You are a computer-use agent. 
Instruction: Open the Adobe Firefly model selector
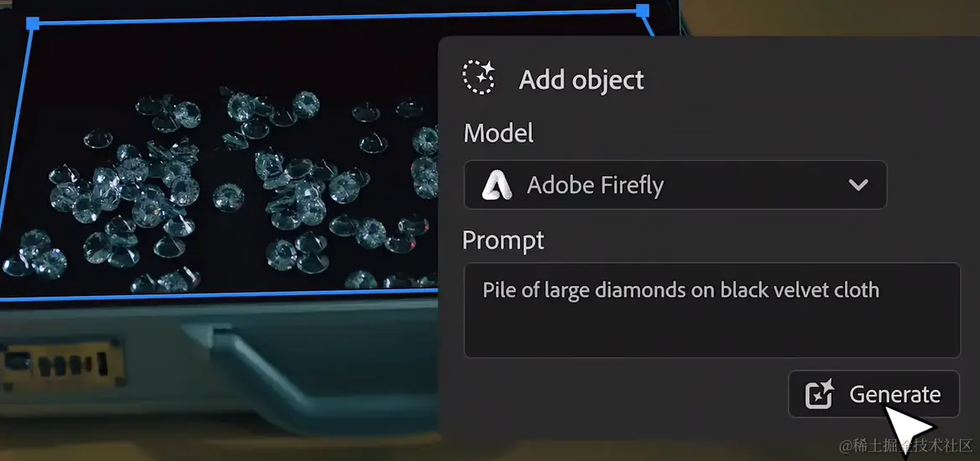(675, 185)
